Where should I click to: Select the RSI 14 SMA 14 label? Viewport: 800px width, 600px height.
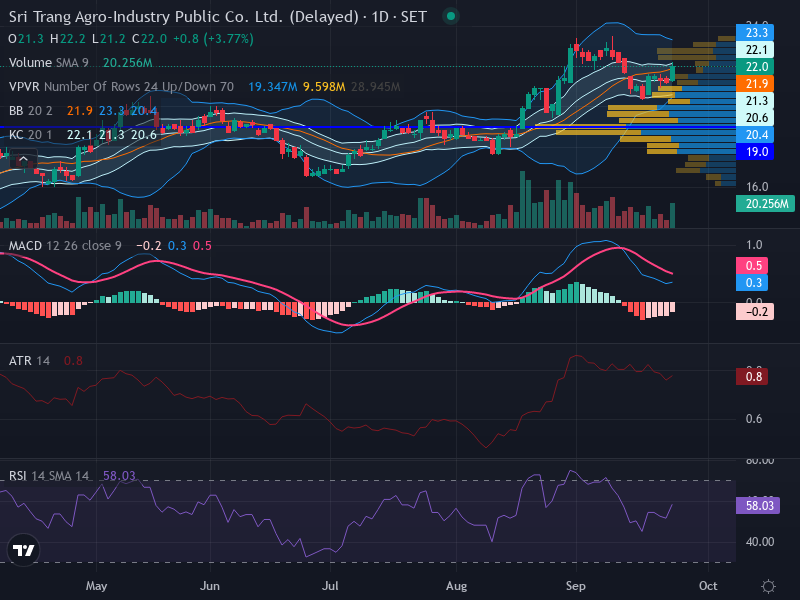48,476
